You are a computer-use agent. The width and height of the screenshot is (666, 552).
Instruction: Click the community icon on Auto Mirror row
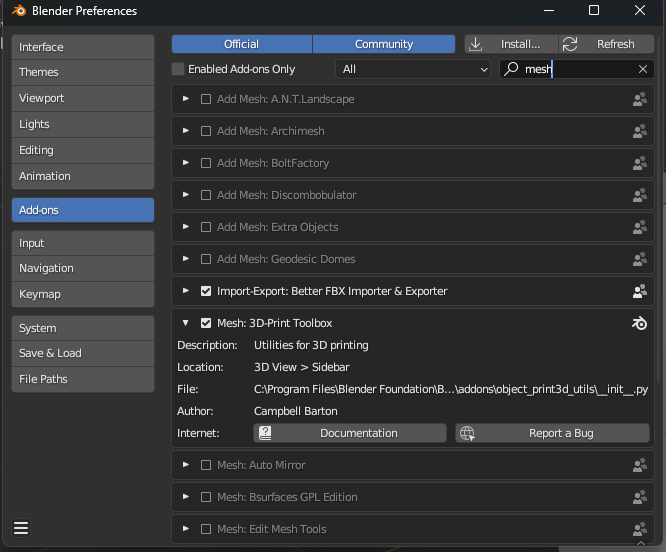(x=640, y=465)
